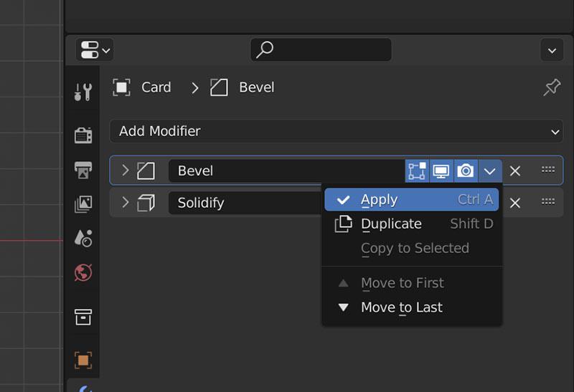Toggle Bevel render visibility camera icon
This screenshot has width=574, height=392.
(x=466, y=171)
